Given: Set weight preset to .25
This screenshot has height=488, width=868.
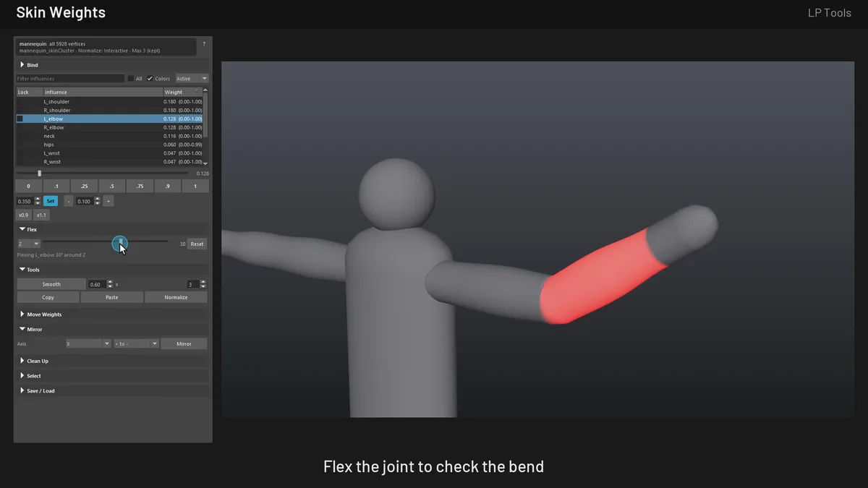Looking at the screenshot, I should (x=84, y=187).
